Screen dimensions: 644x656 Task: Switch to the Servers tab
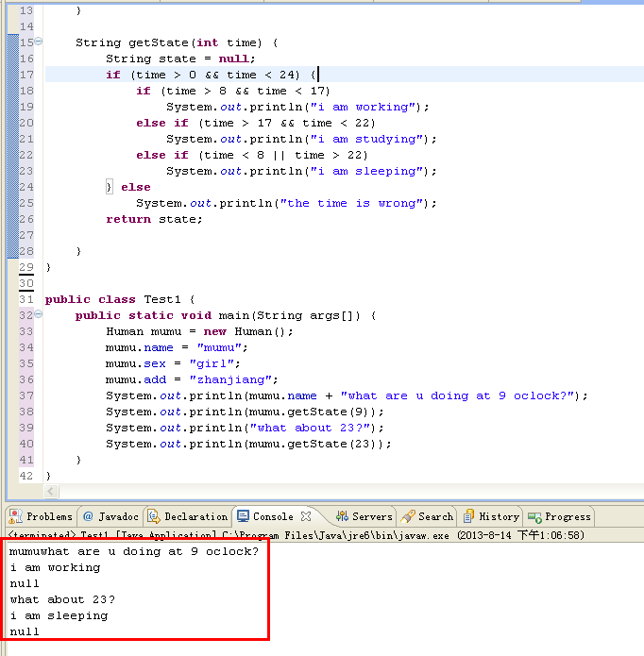click(x=364, y=516)
